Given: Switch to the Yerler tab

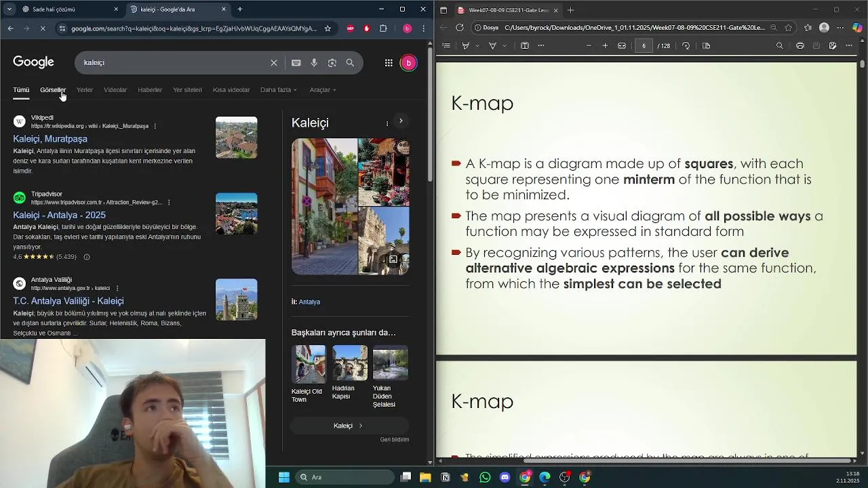Looking at the screenshot, I should click(x=85, y=89).
